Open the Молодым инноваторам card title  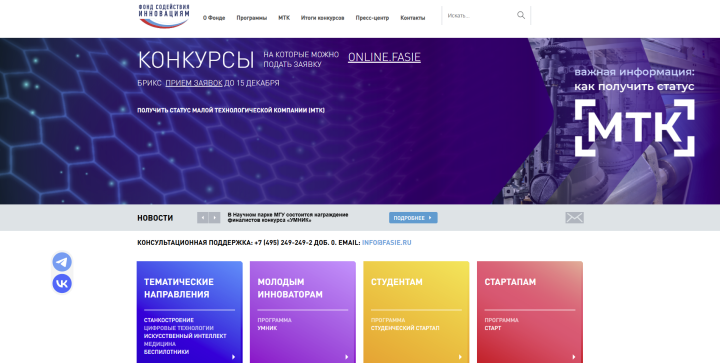(290, 288)
